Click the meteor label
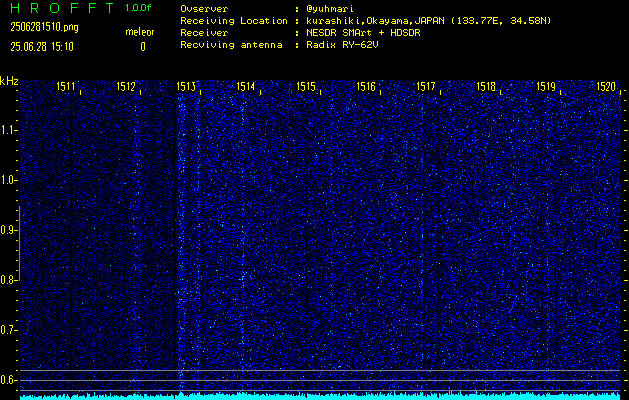Viewport: 629px width, 400px height. click(140, 32)
